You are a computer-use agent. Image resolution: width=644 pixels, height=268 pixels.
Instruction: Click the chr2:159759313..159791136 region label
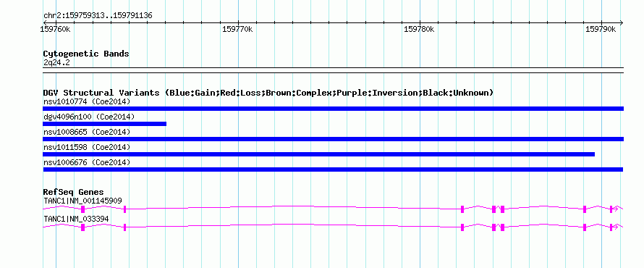click(98, 16)
